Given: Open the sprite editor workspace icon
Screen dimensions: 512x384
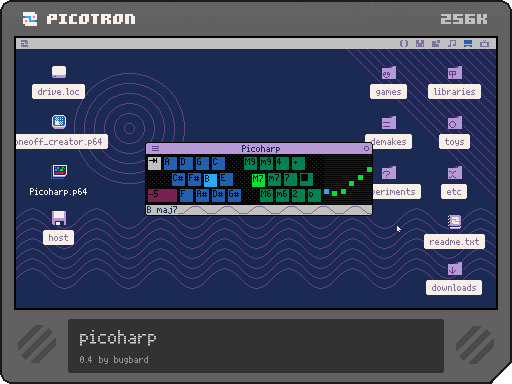Looking at the screenshot, I should 420,43.
